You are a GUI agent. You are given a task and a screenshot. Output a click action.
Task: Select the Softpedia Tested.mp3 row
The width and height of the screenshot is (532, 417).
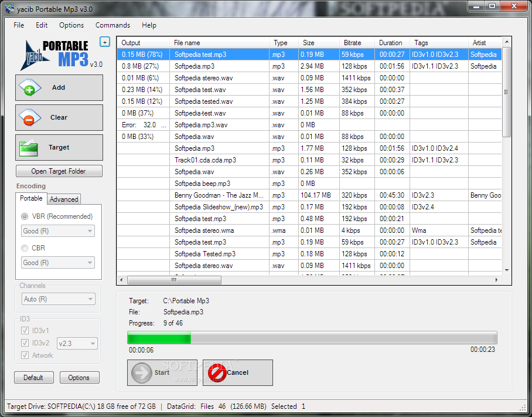point(309,254)
